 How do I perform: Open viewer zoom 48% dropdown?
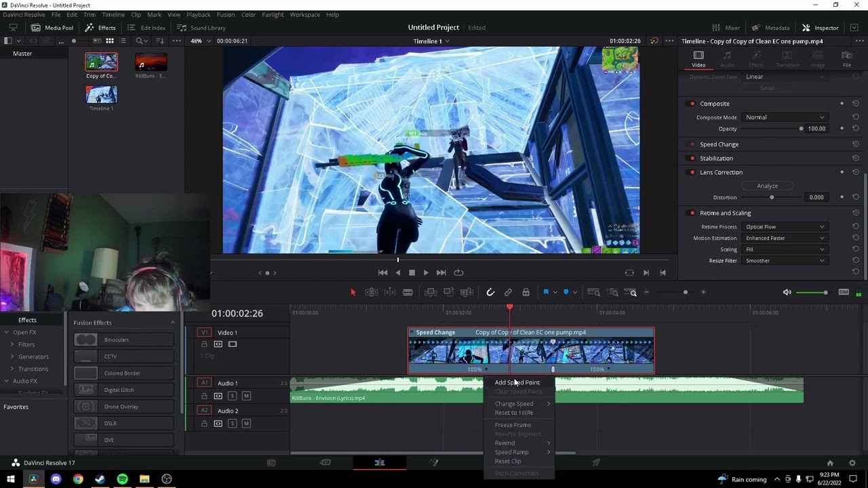[x=200, y=41]
